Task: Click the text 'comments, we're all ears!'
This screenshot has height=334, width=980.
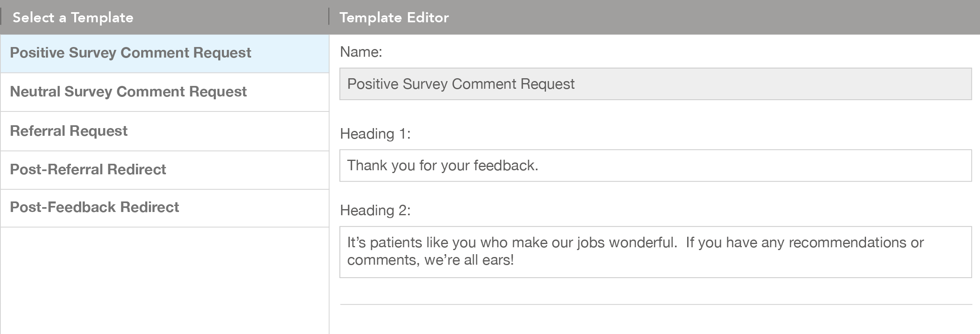Action: coord(430,260)
